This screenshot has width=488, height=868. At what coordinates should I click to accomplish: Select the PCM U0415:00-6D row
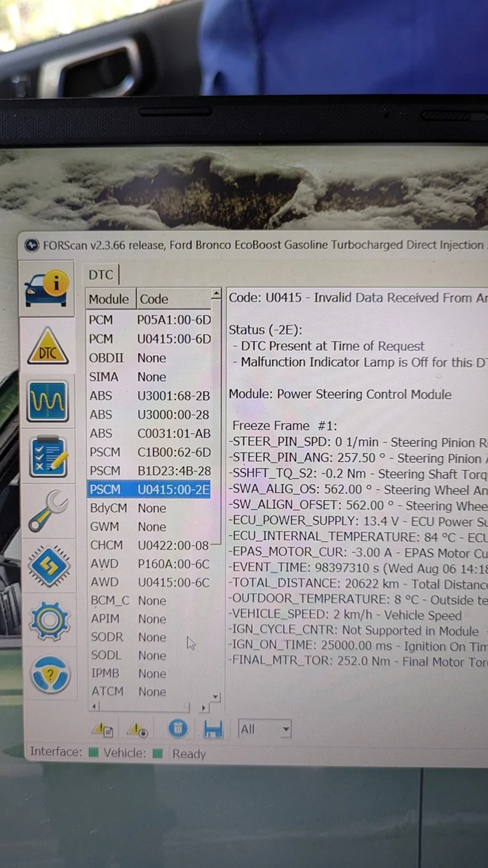(150, 339)
